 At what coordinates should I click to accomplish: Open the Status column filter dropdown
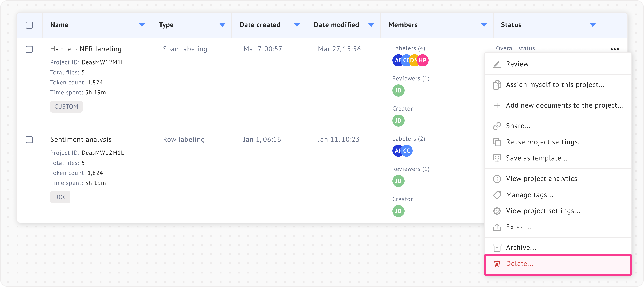click(593, 25)
